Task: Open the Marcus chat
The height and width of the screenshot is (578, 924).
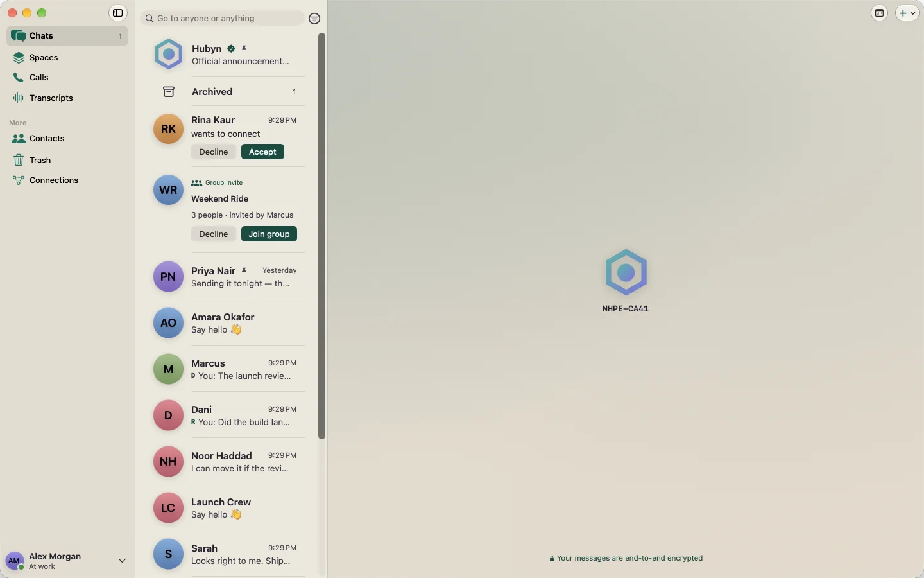Action: click(228, 369)
